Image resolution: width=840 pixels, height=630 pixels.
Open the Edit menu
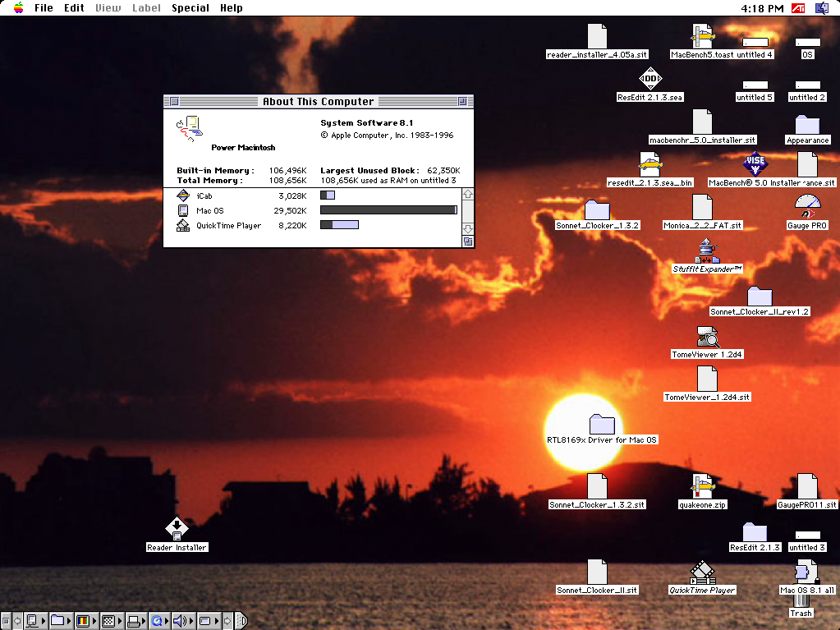(74, 8)
